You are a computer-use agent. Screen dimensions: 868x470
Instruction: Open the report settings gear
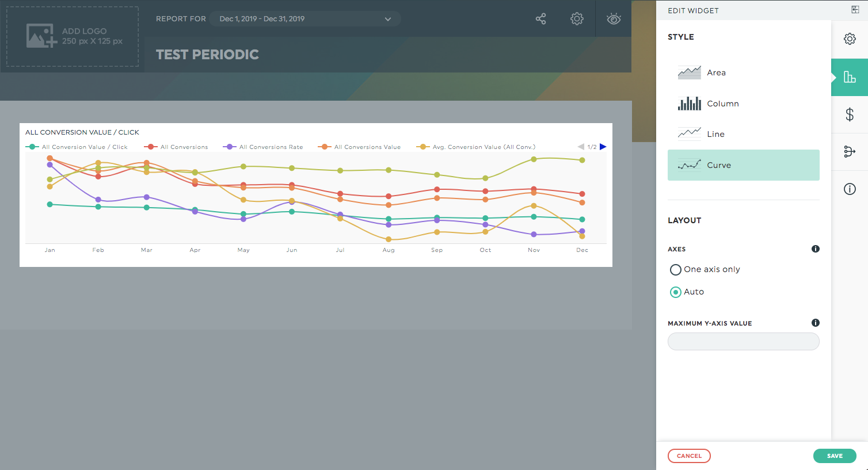576,18
